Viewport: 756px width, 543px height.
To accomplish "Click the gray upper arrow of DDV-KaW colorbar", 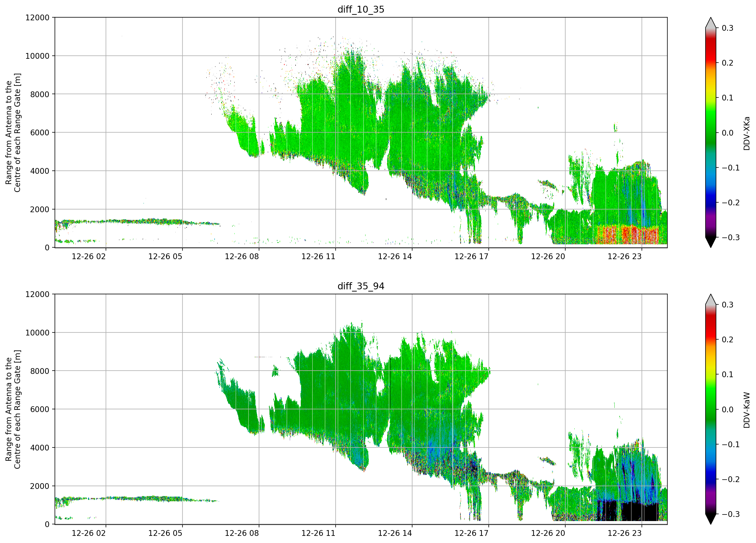I will coord(711,300).
